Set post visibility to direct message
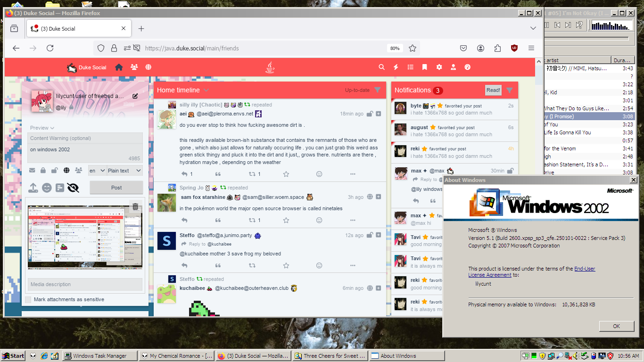This screenshot has height=362, width=644. click(x=32, y=171)
